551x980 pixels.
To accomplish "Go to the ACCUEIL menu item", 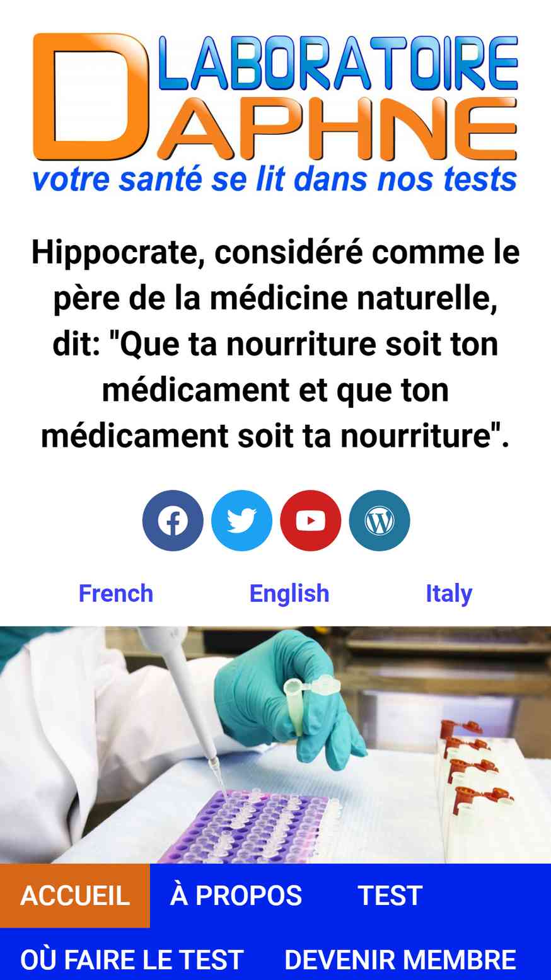I will (75, 896).
